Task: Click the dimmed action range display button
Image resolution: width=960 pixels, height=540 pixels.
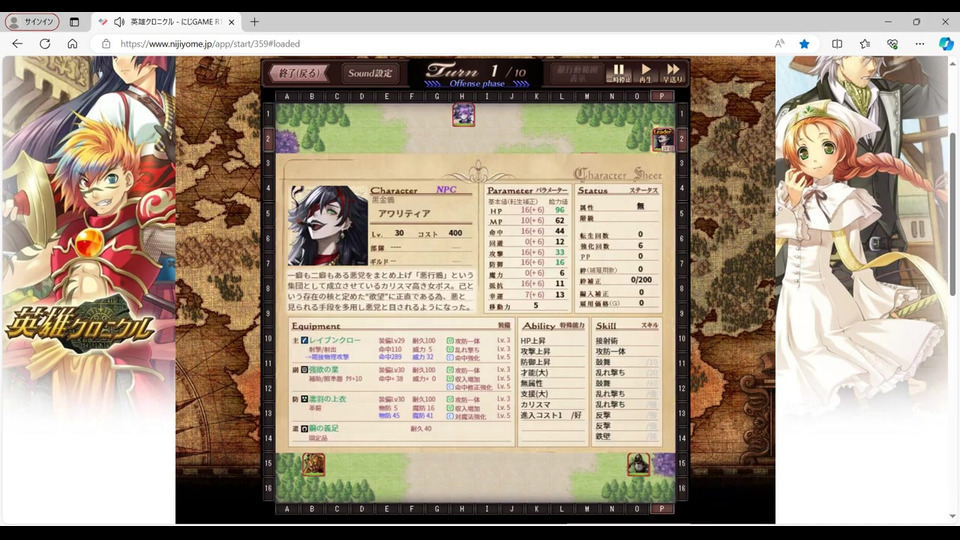Action: [577, 73]
